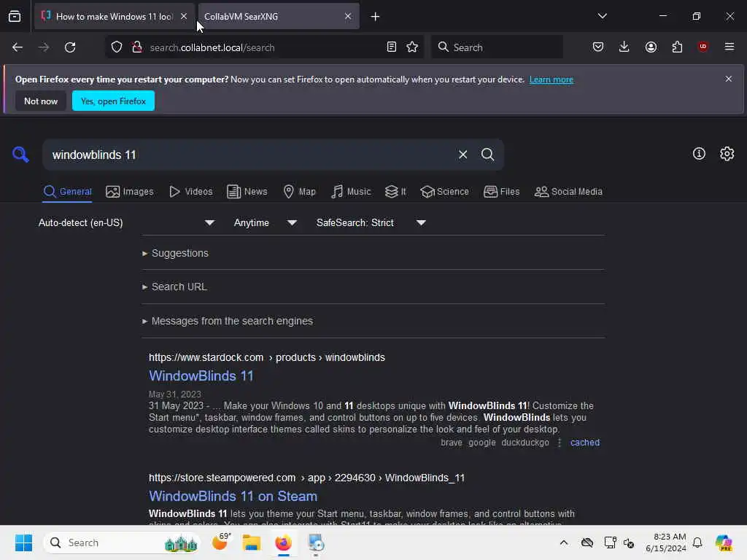Clear the windowblinds 11 search query
This screenshot has height=560, width=747.
[462, 155]
